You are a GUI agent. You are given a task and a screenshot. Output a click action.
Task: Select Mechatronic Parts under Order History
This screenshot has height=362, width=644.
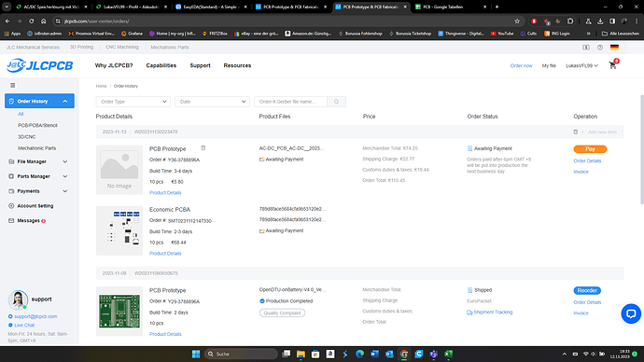(36, 148)
